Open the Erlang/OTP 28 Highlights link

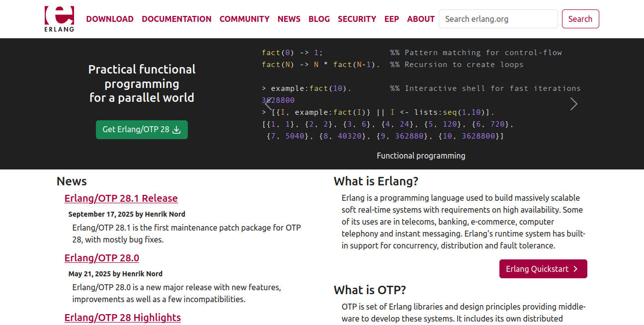click(x=122, y=318)
